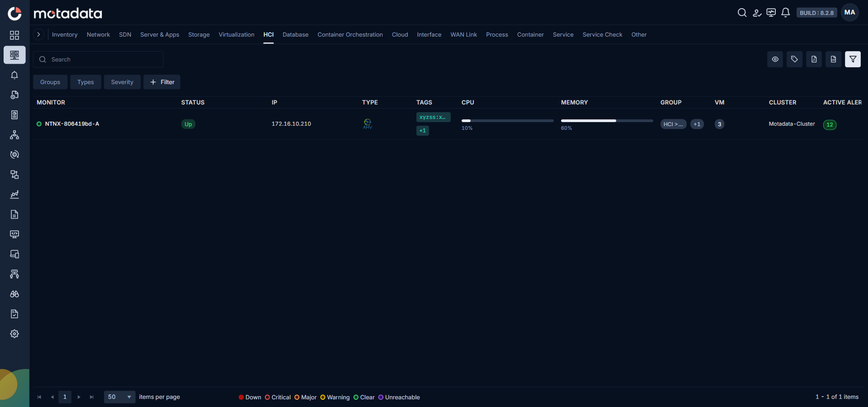Click the CPU 10% progress bar
Viewport: 868px width, 407px height.
point(507,121)
